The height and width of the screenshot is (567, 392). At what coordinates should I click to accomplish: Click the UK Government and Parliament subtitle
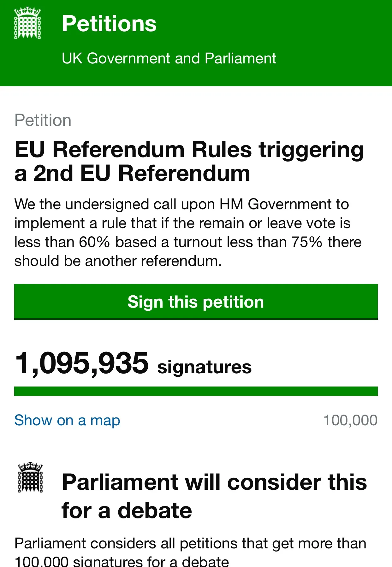pyautogui.click(x=169, y=58)
